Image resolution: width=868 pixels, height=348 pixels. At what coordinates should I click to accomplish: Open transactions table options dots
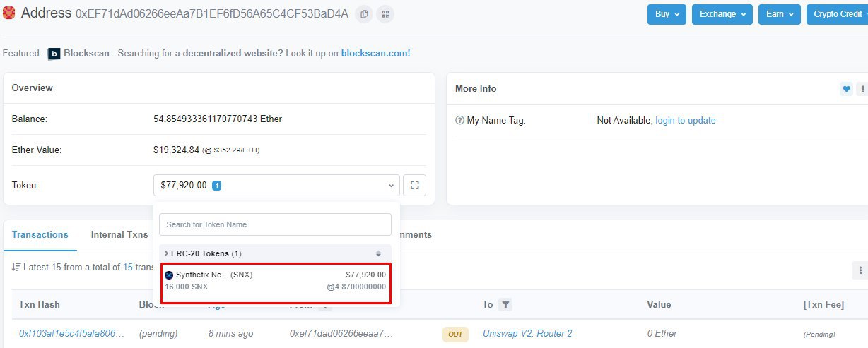tap(860, 270)
